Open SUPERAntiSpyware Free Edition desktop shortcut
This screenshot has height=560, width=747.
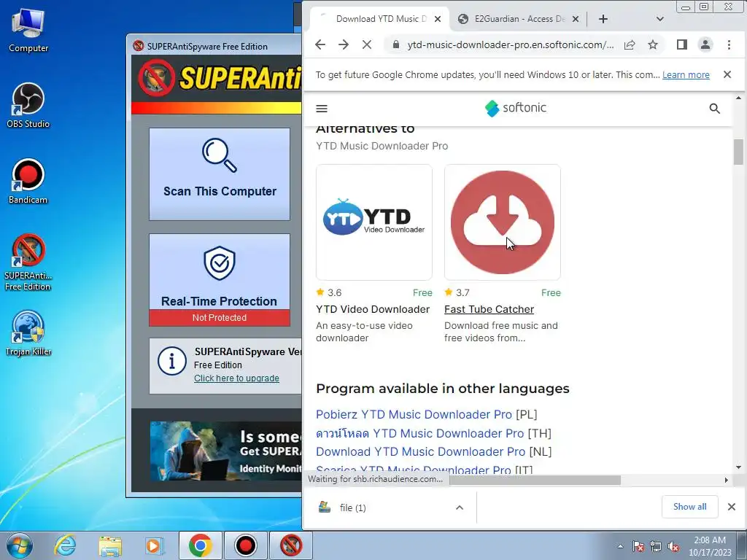[x=28, y=262]
